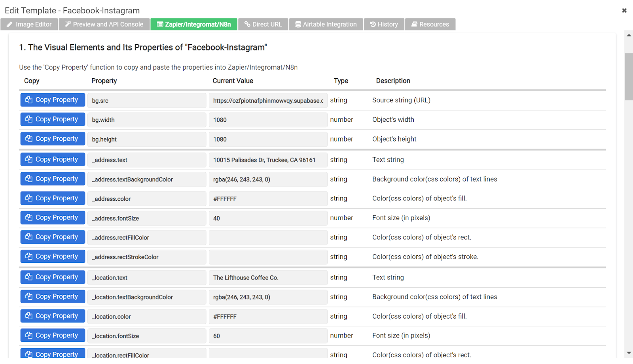This screenshot has height=364, width=633.
Task: Click the history clock icon on History tab
Action: (373, 25)
